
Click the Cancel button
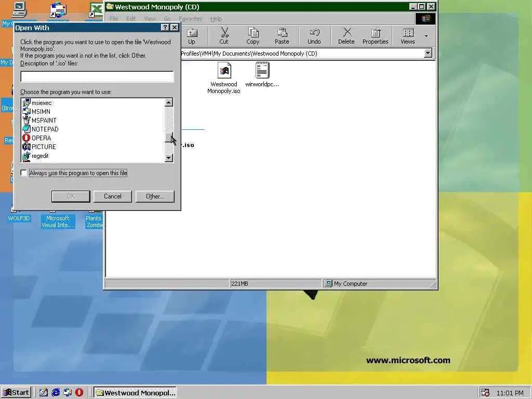click(113, 196)
